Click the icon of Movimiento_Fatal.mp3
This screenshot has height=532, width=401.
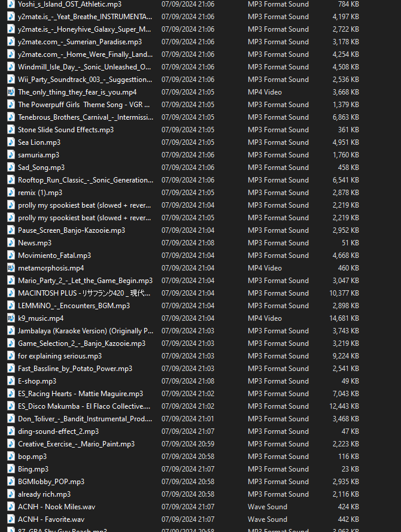pyautogui.click(x=11, y=255)
